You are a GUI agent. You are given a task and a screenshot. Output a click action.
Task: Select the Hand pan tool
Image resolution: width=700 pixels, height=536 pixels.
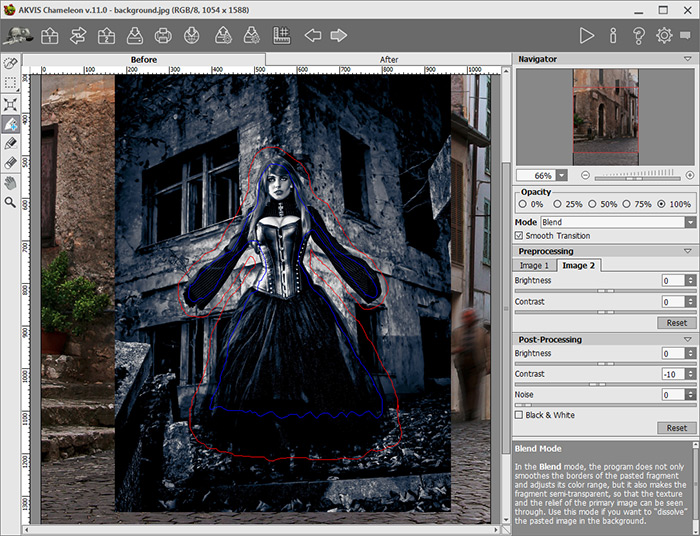coord(10,183)
